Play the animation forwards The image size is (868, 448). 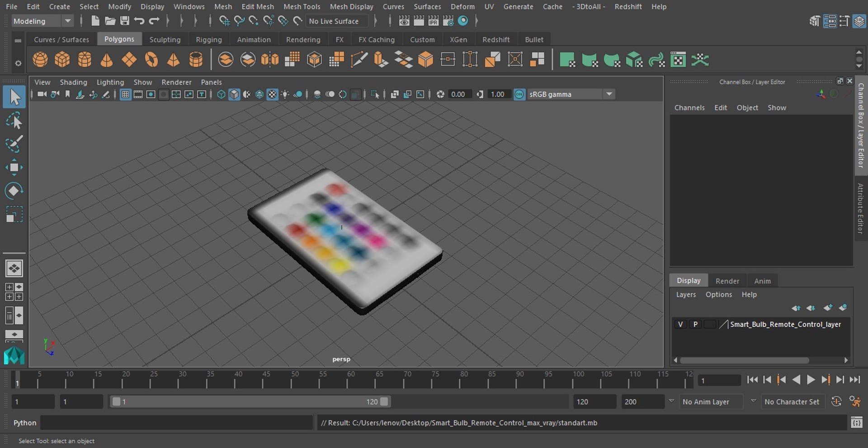[811, 380]
